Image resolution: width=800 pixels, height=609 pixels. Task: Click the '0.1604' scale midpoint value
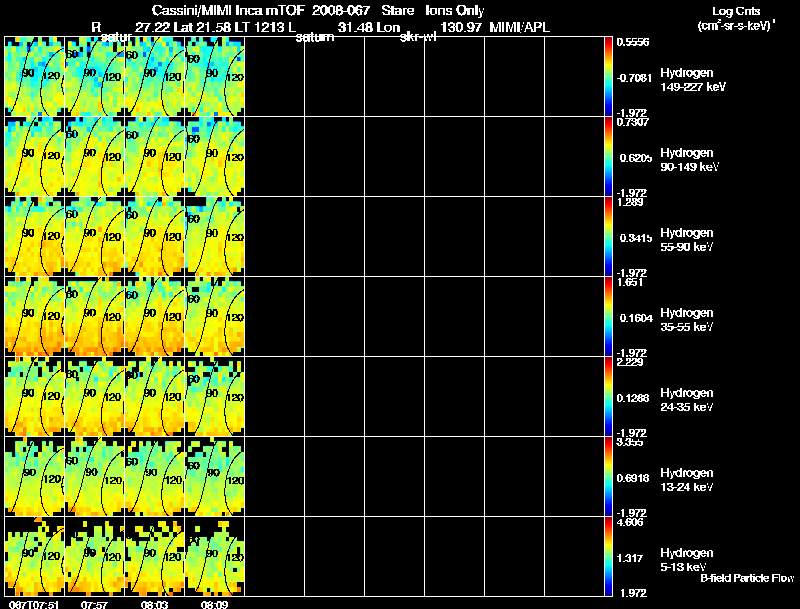point(636,318)
